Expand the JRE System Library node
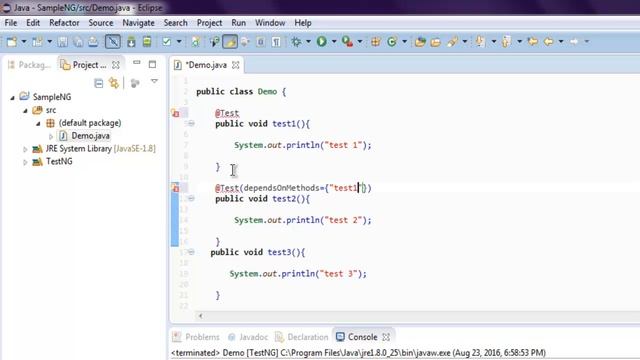 pyautogui.click(x=25, y=149)
